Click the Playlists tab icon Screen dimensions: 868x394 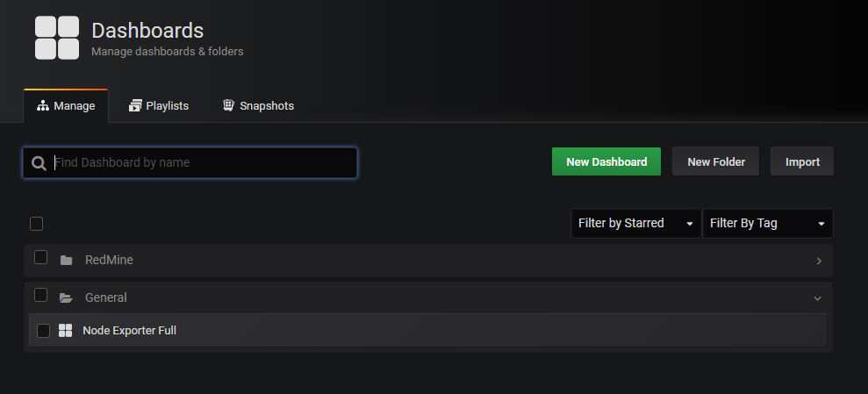[x=135, y=105]
